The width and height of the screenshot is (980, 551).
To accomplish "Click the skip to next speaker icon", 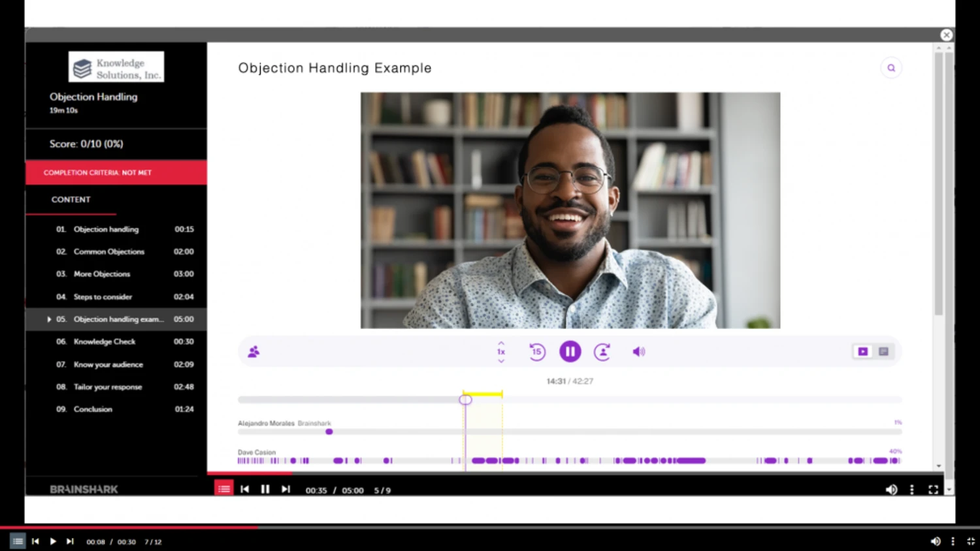I will pos(602,352).
